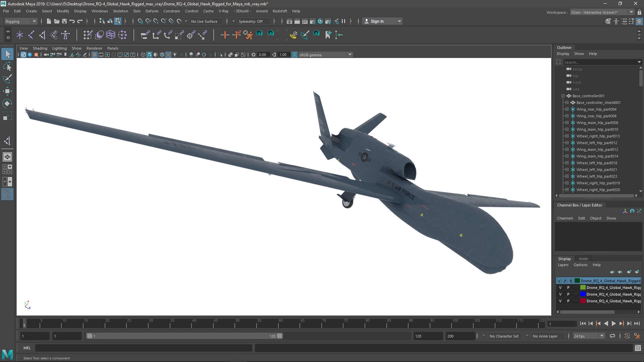Toggle the viewport grid display icon
The width and height of the screenshot is (644, 362).
tap(95, 55)
